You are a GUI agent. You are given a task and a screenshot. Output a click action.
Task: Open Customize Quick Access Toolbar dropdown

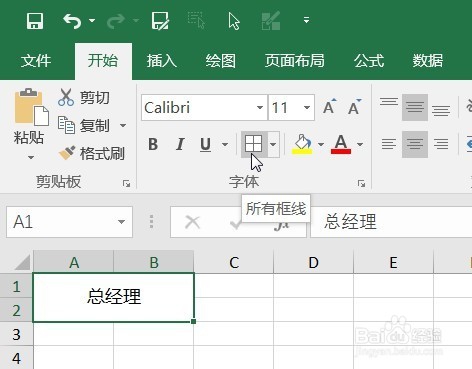coord(306,20)
